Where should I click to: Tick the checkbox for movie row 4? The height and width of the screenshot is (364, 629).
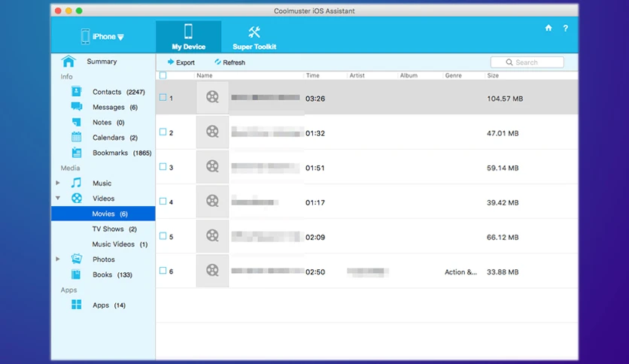click(x=163, y=202)
